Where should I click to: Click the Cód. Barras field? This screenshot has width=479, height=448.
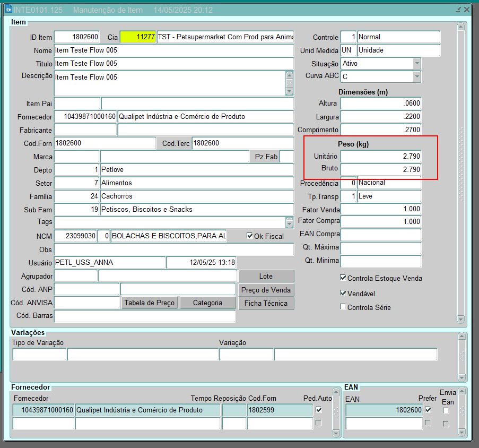(x=145, y=316)
